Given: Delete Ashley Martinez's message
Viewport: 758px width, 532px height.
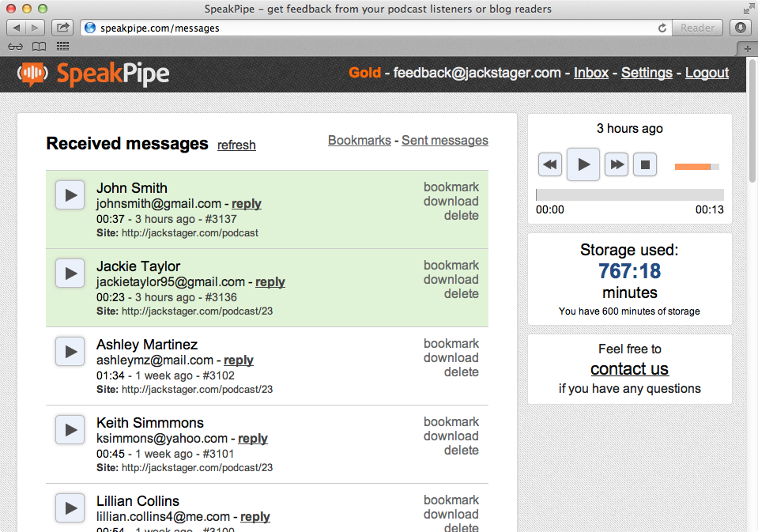Looking at the screenshot, I should (461, 372).
